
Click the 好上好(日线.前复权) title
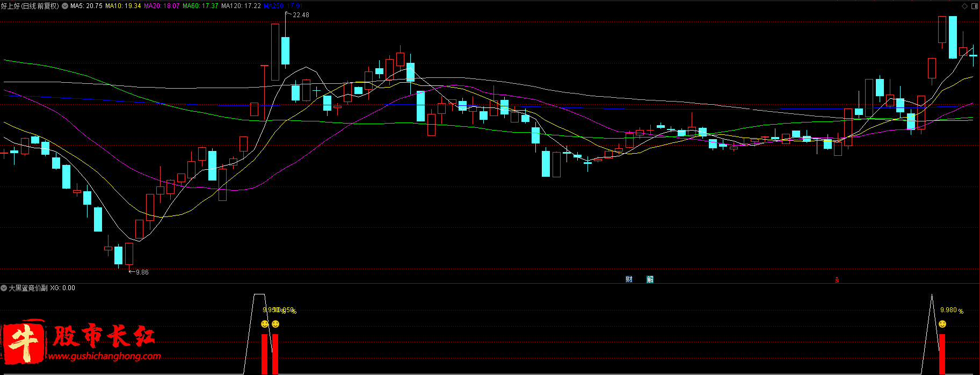point(30,6)
